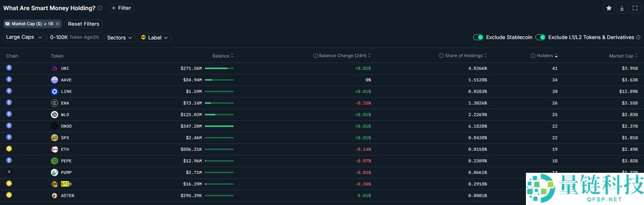Click BNB chain icon in ETH row

click(9, 149)
